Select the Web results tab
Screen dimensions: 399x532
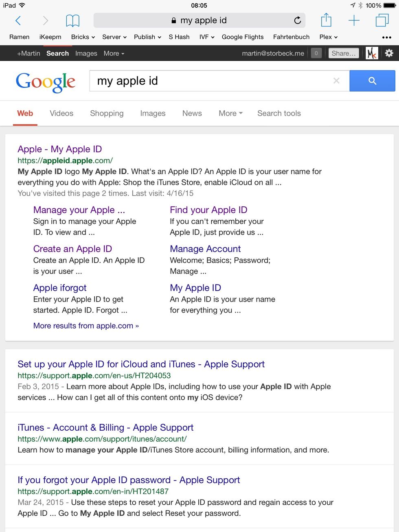[x=25, y=114]
